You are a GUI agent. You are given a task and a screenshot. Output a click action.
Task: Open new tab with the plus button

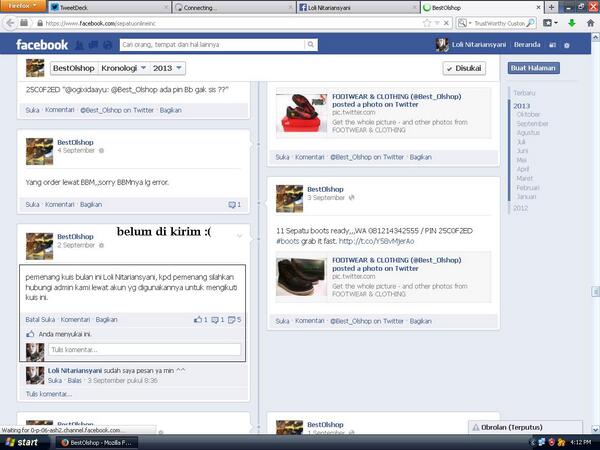(x=551, y=7)
